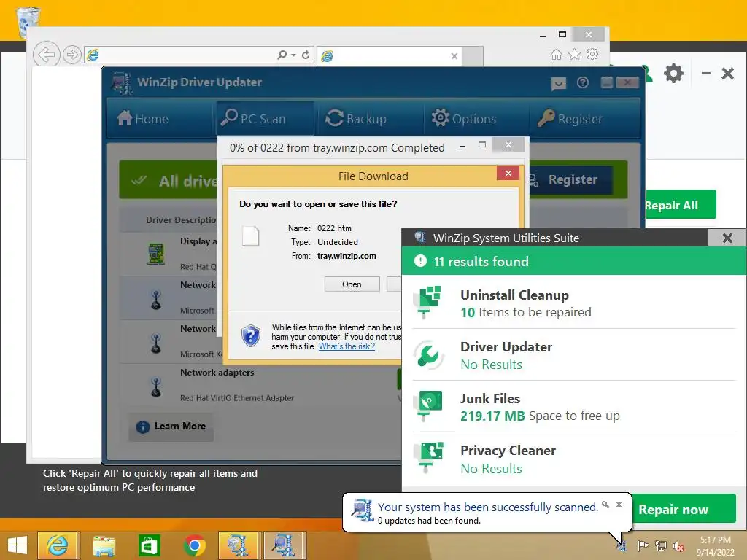Open the Internet Explorer tools gear
Screen dimensions: 747x560
[592, 54]
